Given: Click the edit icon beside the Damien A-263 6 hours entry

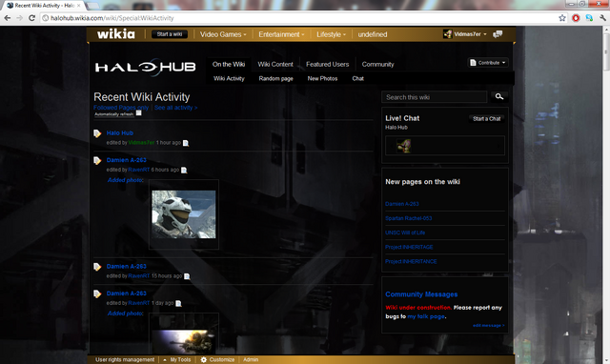Looking at the screenshot, I should pyautogui.click(x=97, y=161).
